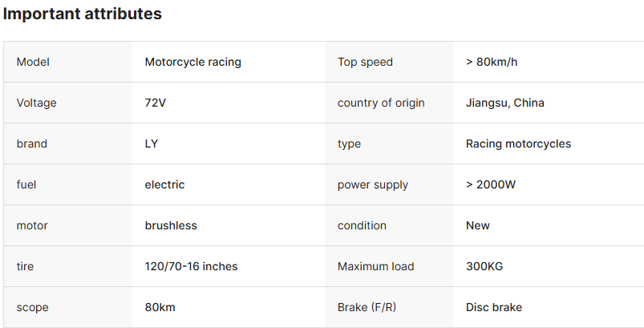The image size is (644, 328).
Task: Click the 'brand' attribute label
Action: (x=31, y=144)
